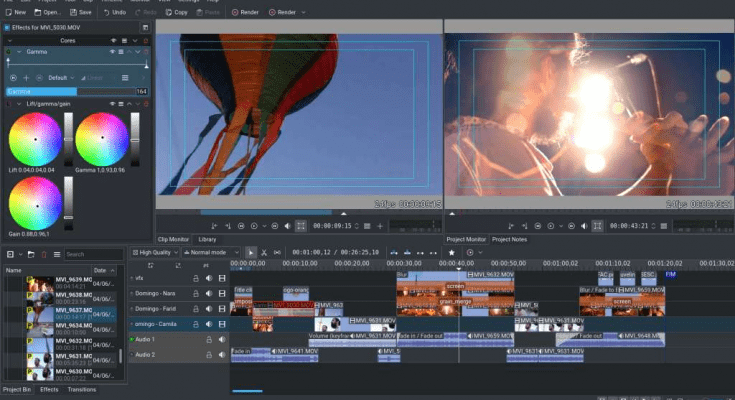This screenshot has width=735, height=400.
Task: Lock the Audio 2 track
Action: point(209,355)
